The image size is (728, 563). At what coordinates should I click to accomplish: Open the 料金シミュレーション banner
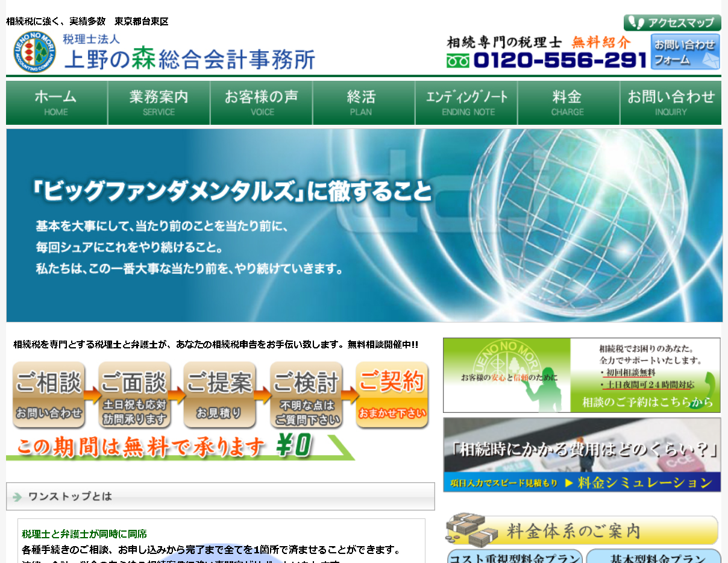click(x=582, y=454)
